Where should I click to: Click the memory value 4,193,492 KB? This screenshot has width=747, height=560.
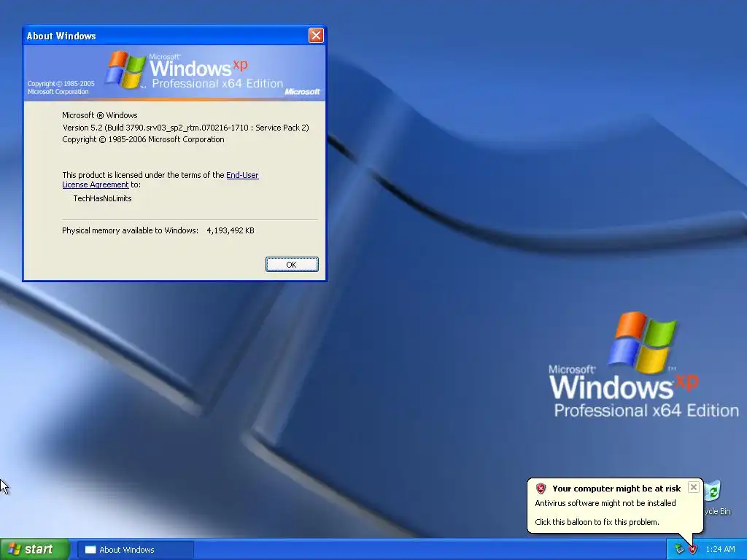click(230, 230)
